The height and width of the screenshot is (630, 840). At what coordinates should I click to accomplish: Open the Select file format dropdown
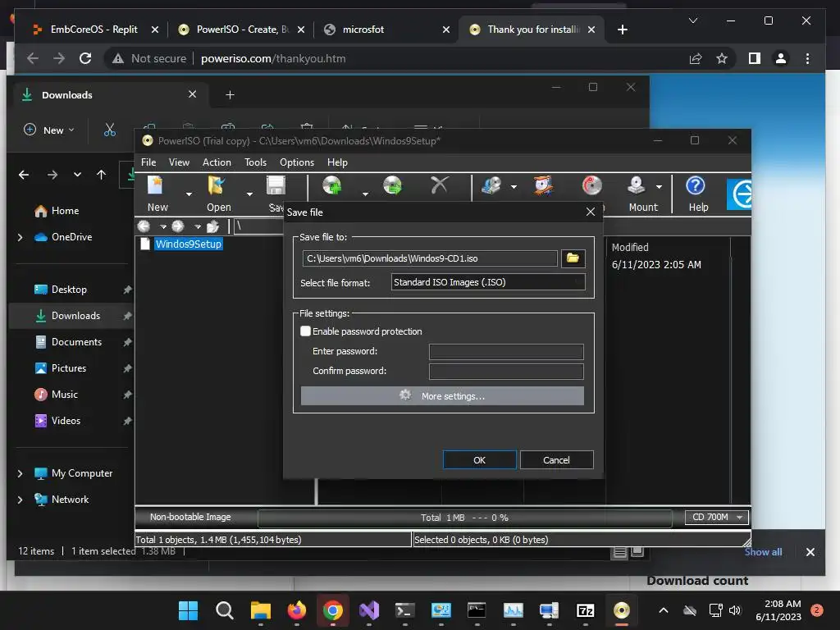(x=488, y=282)
